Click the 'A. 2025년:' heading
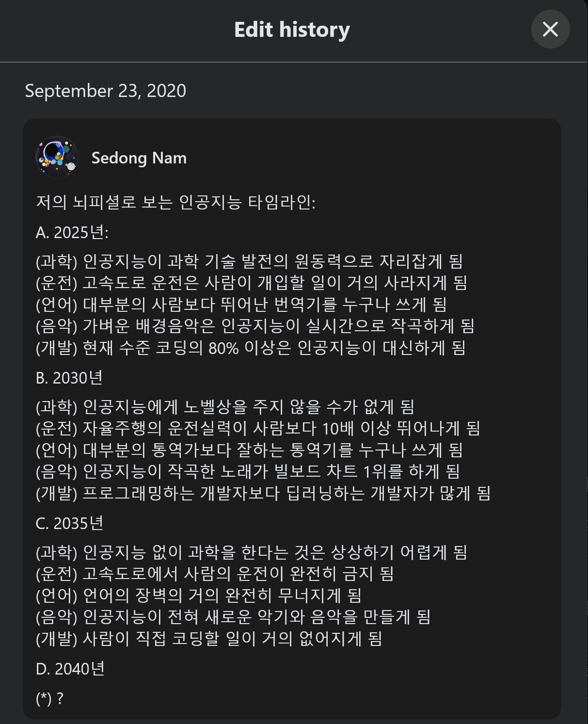 [72, 232]
